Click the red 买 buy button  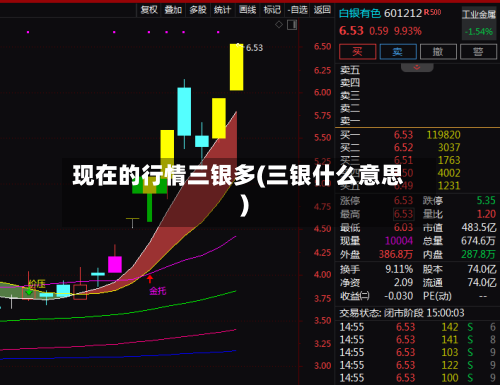[x=357, y=52]
